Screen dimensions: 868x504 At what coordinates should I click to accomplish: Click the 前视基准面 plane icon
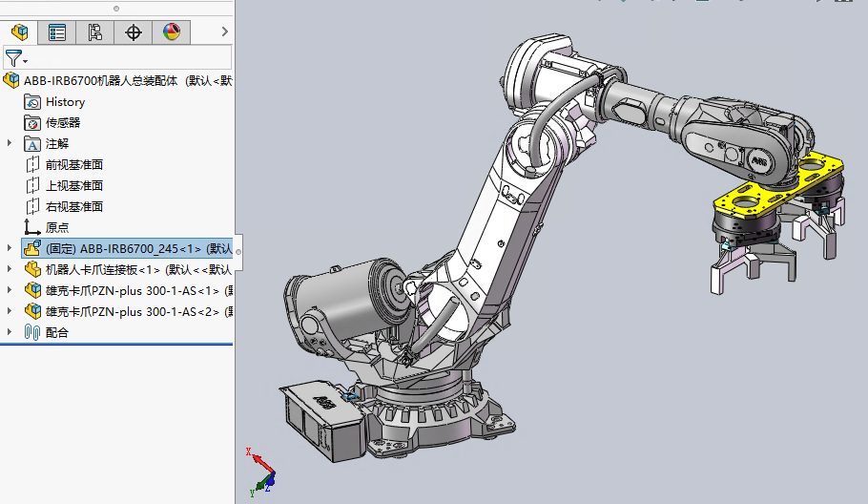pyautogui.click(x=32, y=164)
